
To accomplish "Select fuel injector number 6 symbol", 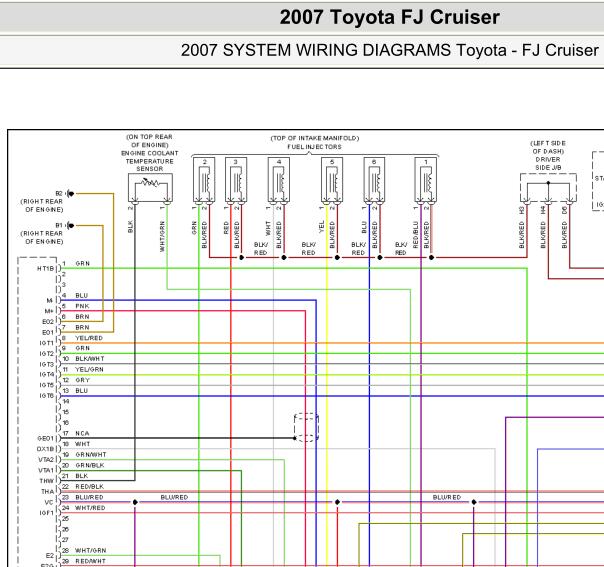I will click(374, 180).
